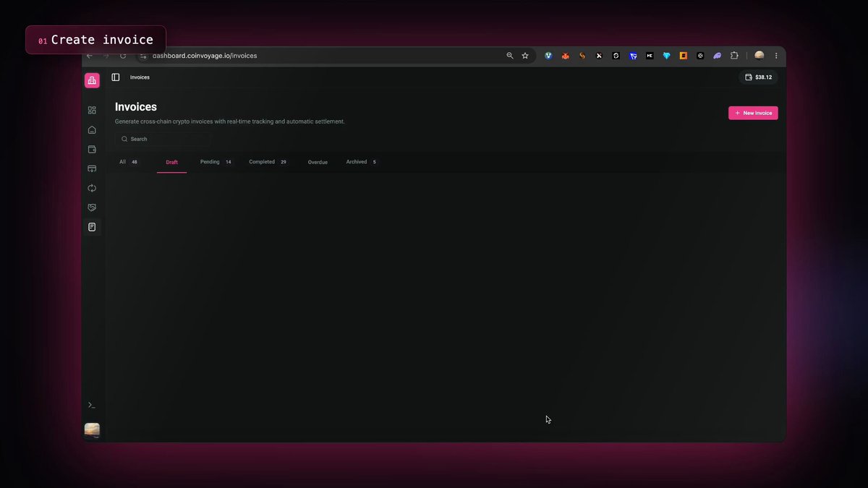Open the blue triangle shield extension icon
868x488 pixels.
point(633,56)
